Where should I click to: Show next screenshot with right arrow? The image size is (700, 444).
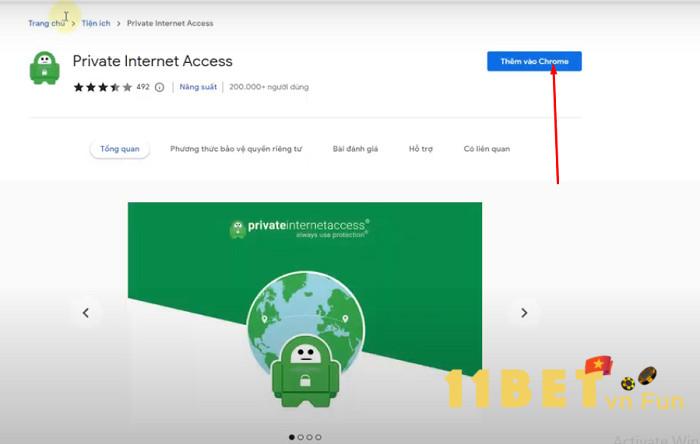[524, 313]
